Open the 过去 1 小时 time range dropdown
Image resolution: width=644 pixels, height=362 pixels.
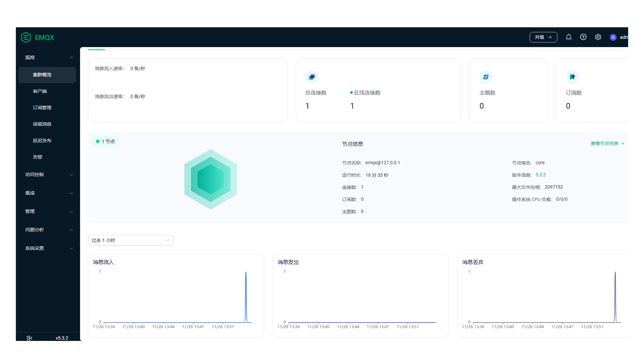coord(130,240)
